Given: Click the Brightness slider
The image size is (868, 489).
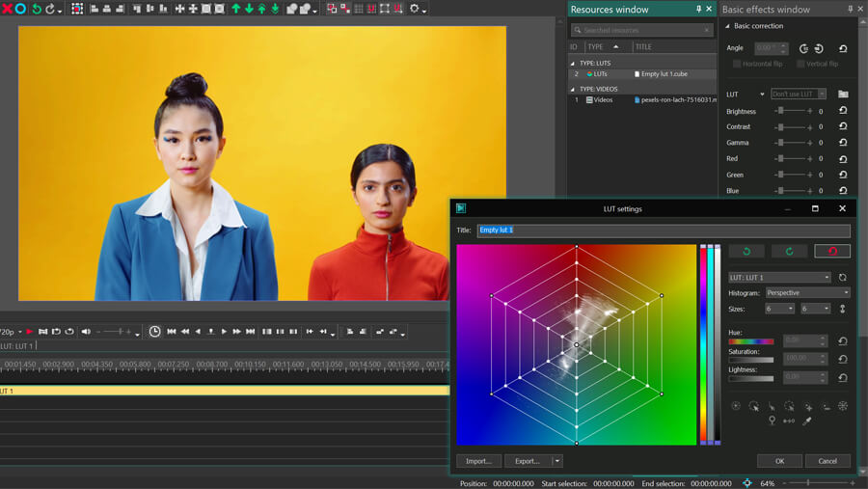Looking at the screenshot, I should coord(794,111).
